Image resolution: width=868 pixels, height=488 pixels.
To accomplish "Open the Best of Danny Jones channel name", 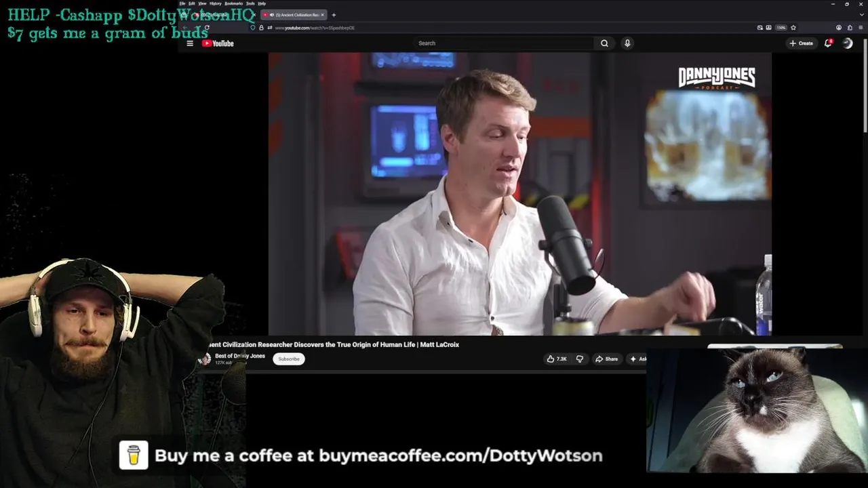I will point(240,356).
